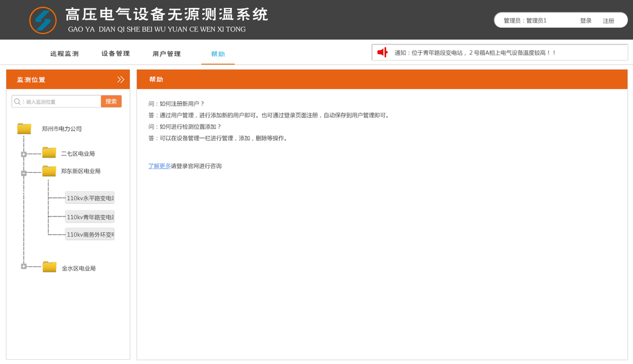Click the 注册 link
This screenshot has width=633, height=364.
[608, 21]
